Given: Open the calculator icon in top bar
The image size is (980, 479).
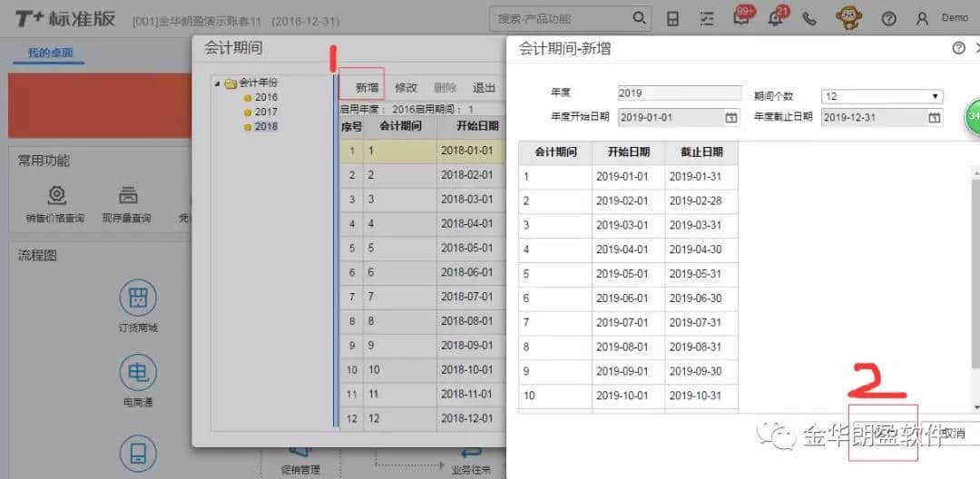Looking at the screenshot, I should pyautogui.click(x=672, y=18).
